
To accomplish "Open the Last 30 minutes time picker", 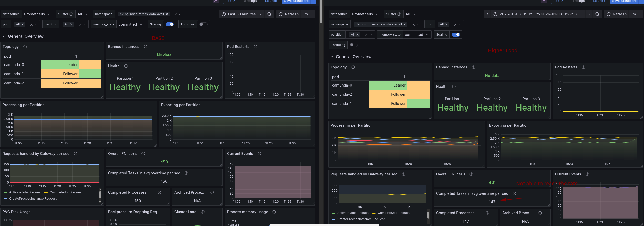I will (241, 14).
